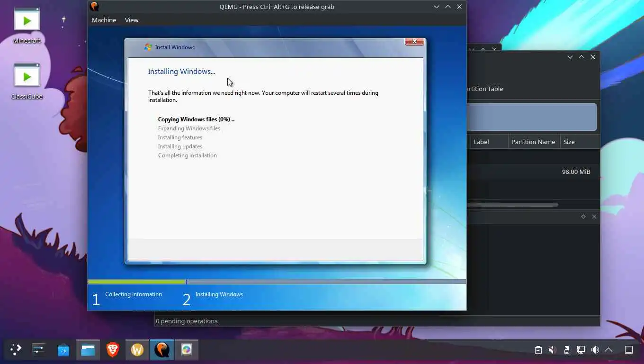Click the 'Installing features' step text
644x364 pixels.
point(180,137)
